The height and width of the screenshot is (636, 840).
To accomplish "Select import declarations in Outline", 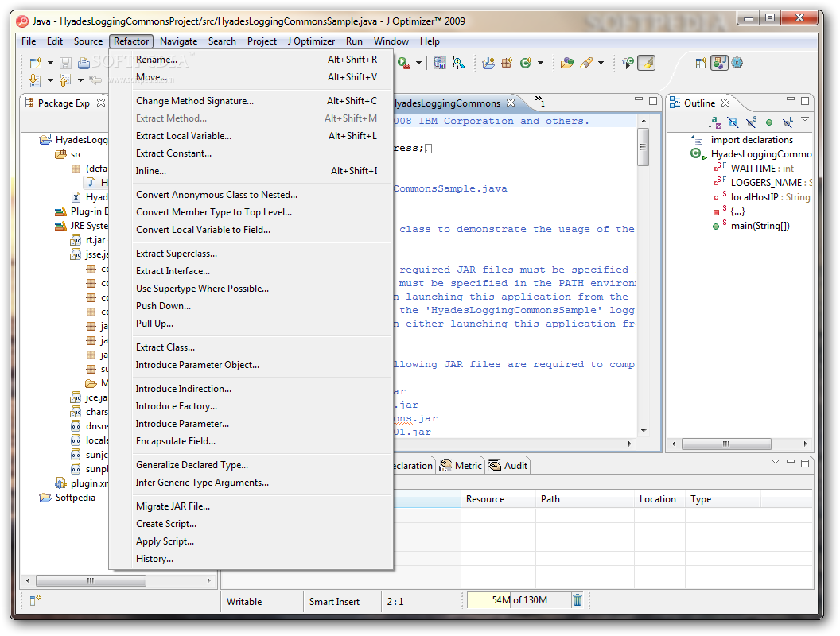I will click(x=752, y=140).
